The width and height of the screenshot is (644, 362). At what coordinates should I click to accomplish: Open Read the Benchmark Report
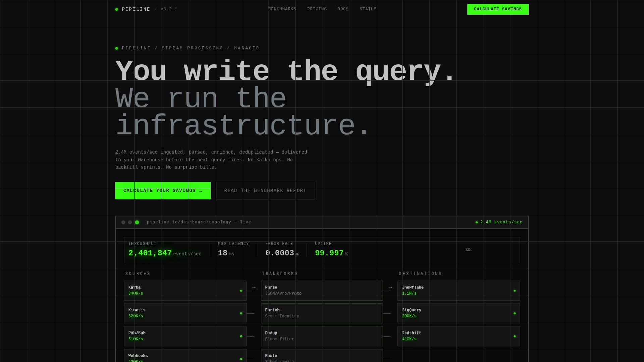pyautogui.click(x=265, y=191)
